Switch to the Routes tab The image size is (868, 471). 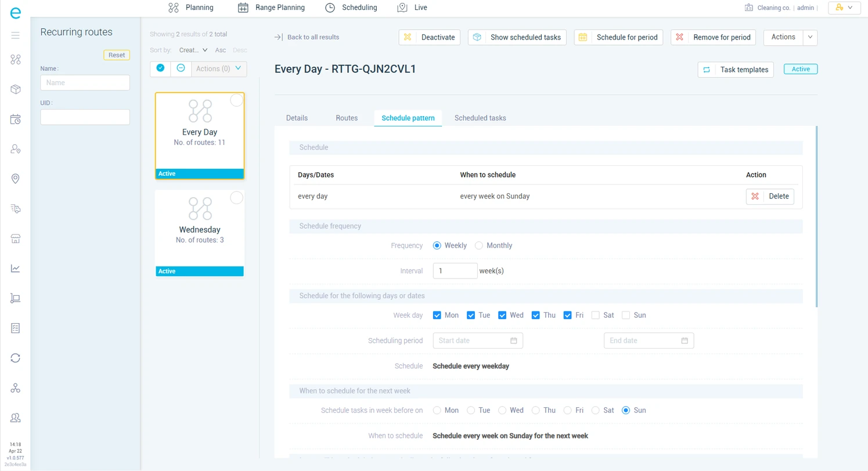[347, 118]
